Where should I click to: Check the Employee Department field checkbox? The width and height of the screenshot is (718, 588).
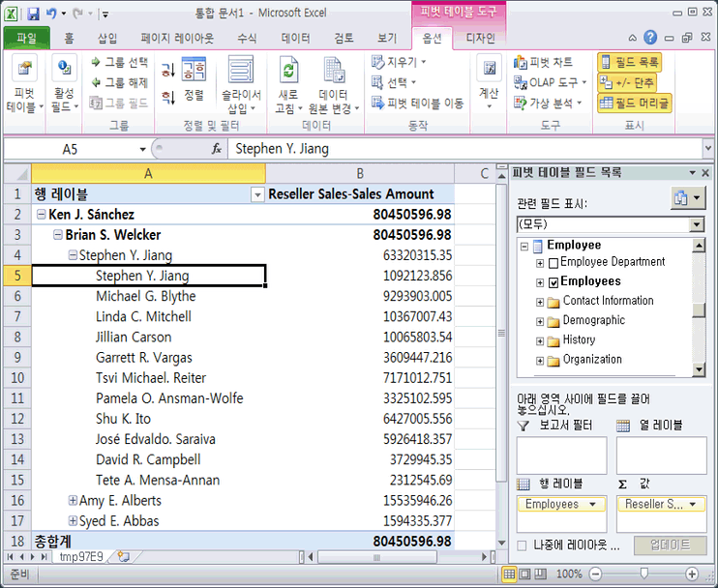553,263
